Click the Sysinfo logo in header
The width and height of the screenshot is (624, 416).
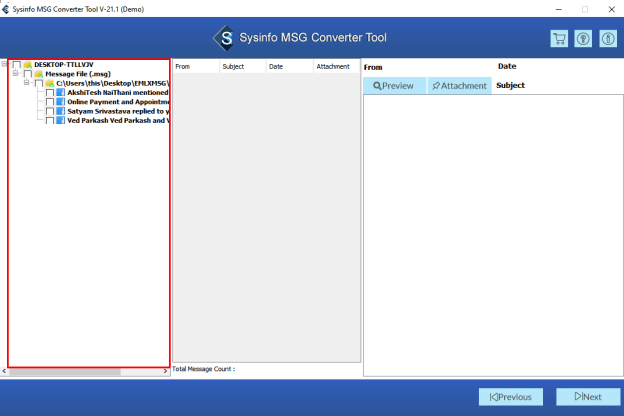click(225, 39)
